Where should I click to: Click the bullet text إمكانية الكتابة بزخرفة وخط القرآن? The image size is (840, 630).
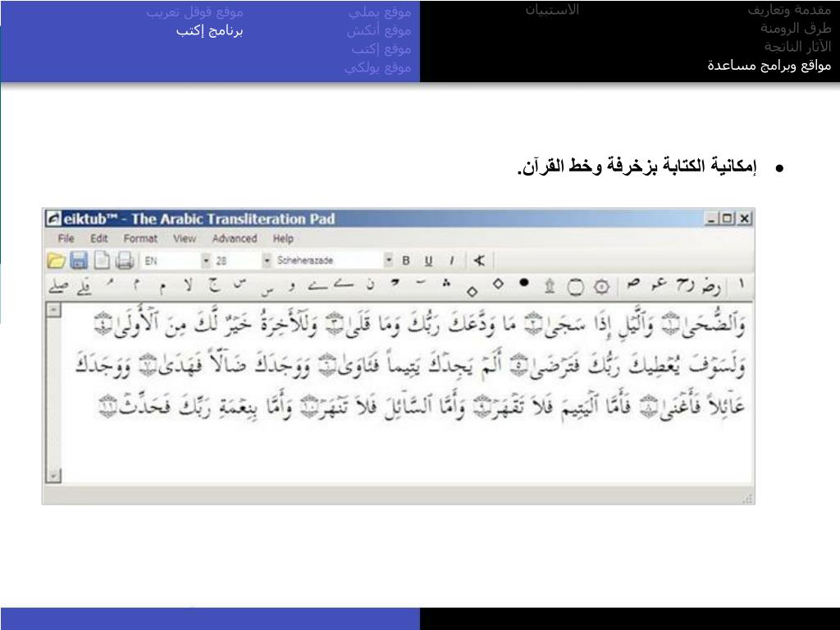pos(637,167)
